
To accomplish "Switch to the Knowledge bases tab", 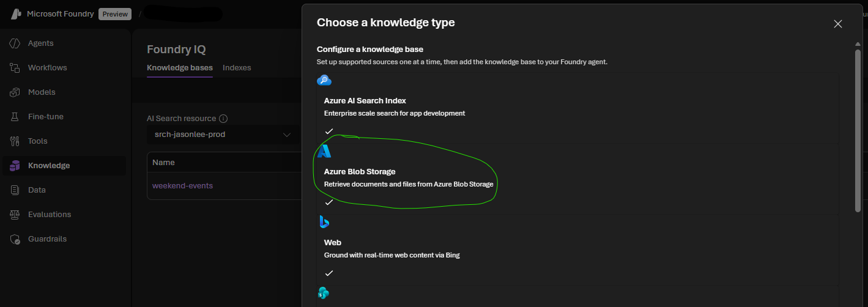I will click(180, 68).
